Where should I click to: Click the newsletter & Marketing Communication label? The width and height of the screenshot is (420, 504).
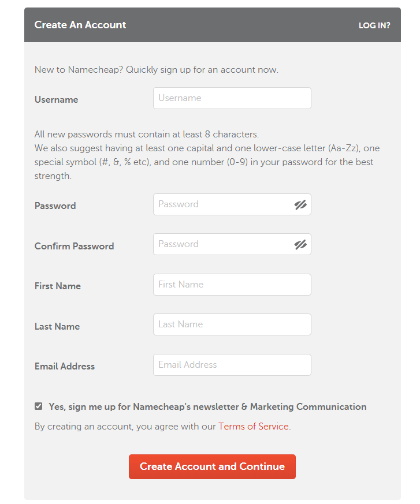point(207,406)
